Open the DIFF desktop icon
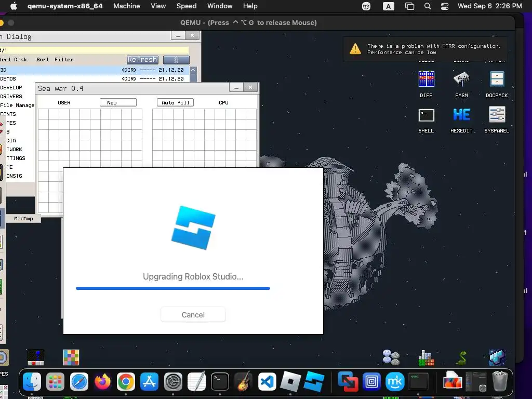 pos(426,84)
